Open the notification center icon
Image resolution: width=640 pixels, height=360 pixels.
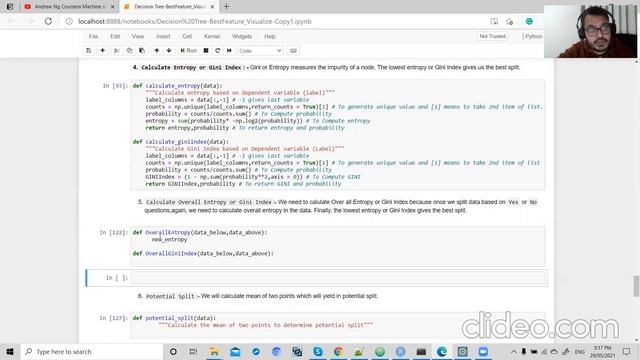[x=627, y=351]
